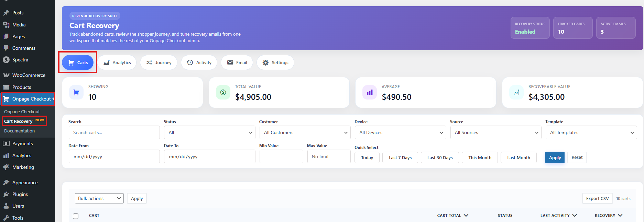The height and width of the screenshot is (222, 644).
Task: Click the Pages icon in sidebar
Action: [x=6, y=36]
